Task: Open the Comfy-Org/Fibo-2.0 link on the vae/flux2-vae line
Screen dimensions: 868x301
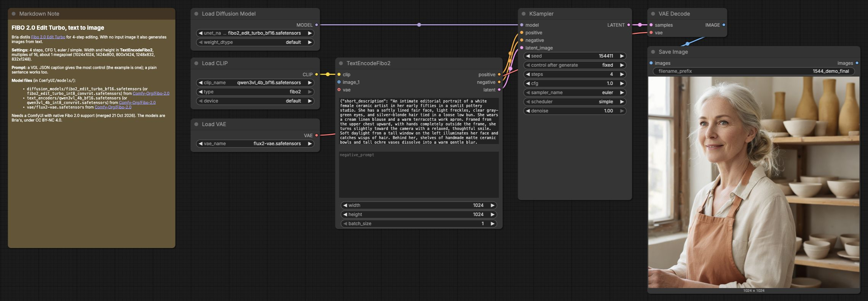Action: [113, 107]
